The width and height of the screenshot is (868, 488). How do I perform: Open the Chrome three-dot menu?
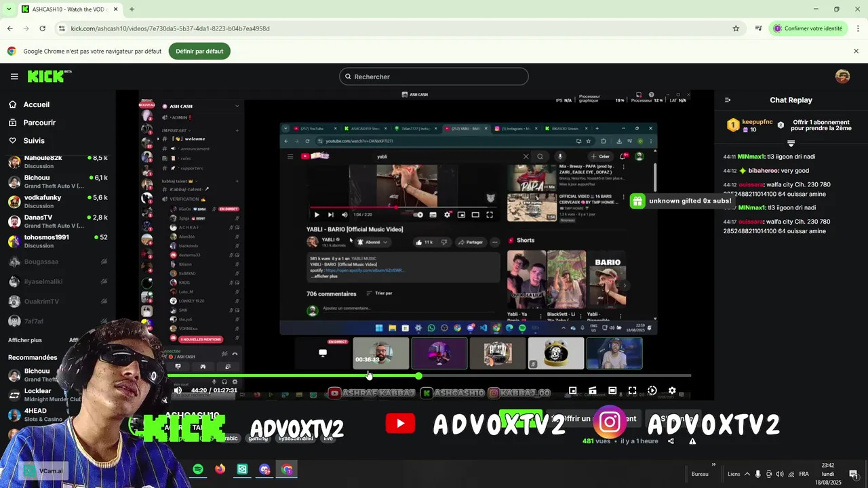859,28
